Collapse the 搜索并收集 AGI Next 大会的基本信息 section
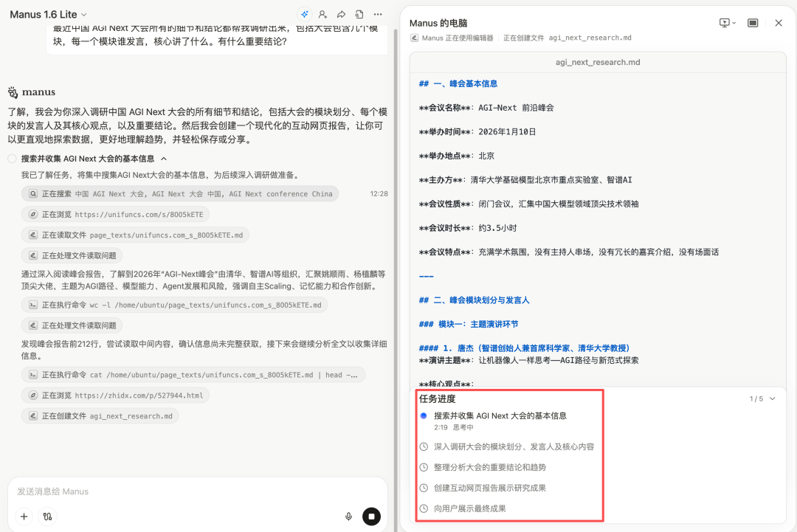The height and width of the screenshot is (532, 797). (164, 159)
